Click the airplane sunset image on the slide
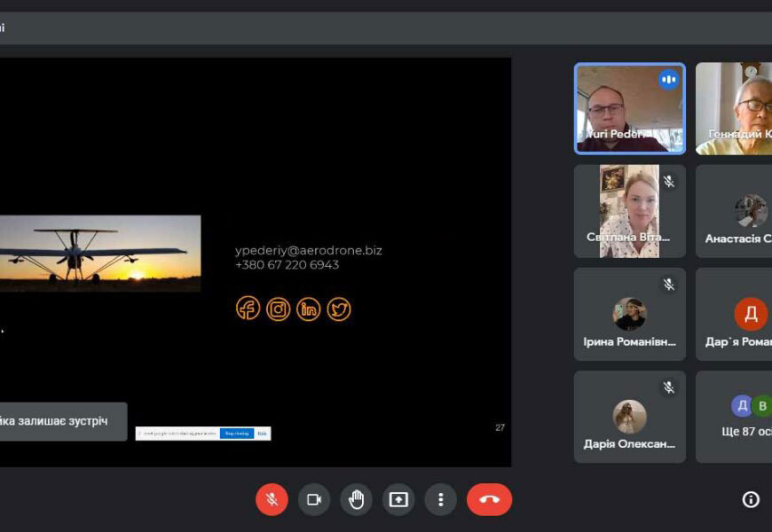This screenshot has width=772, height=532. [x=99, y=254]
